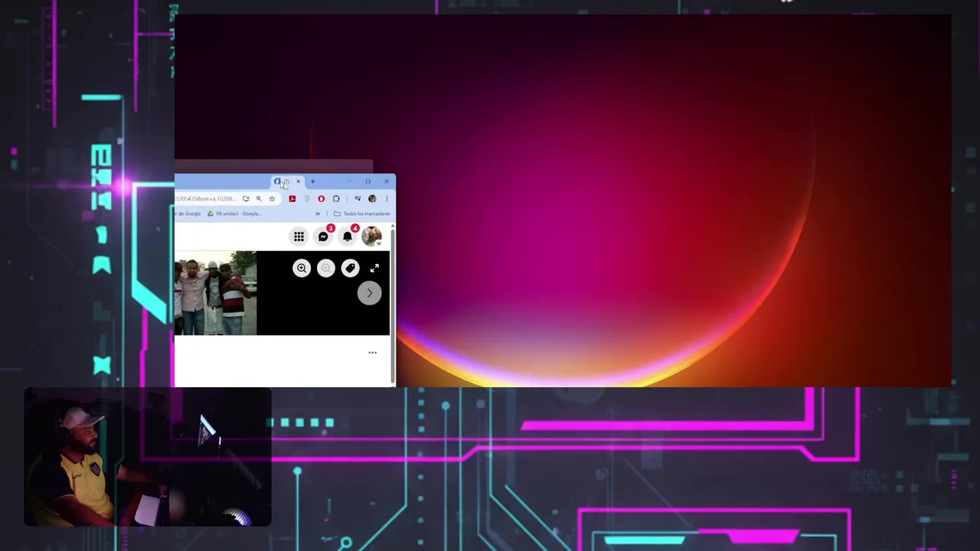Click the dimmed zoom out photo button
The width and height of the screenshot is (980, 551).
(326, 268)
